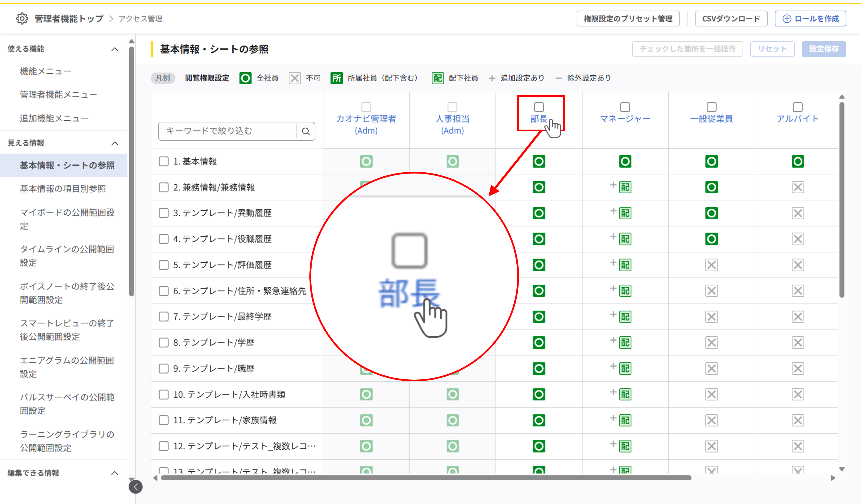Click 部長 icon for 9. 職歴
861x504 pixels.
tap(539, 368)
